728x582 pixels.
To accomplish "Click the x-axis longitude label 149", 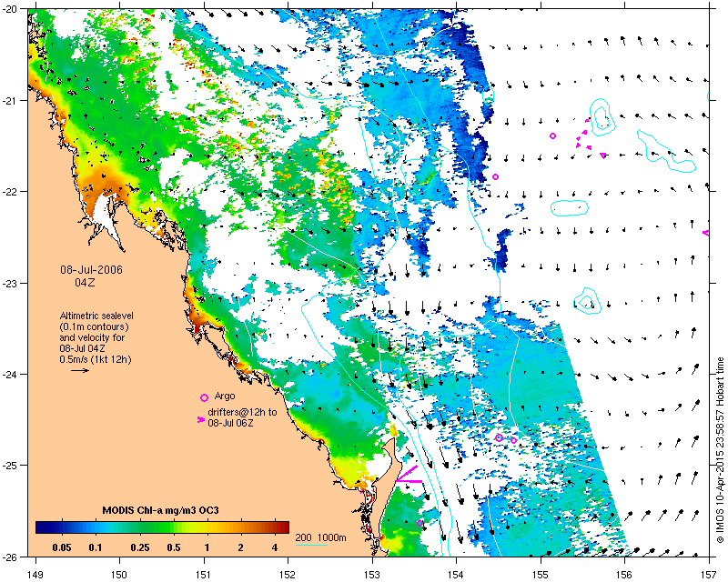I will (x=35, y=574).
